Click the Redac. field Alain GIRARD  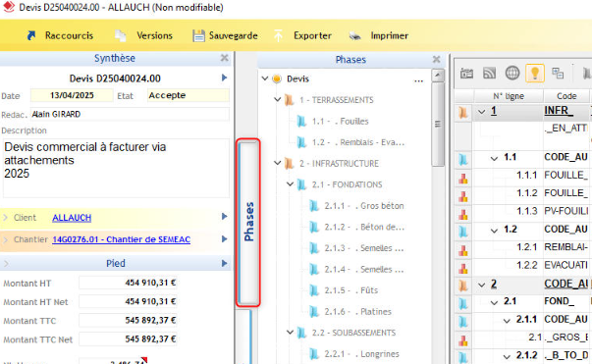click(130, 114)
